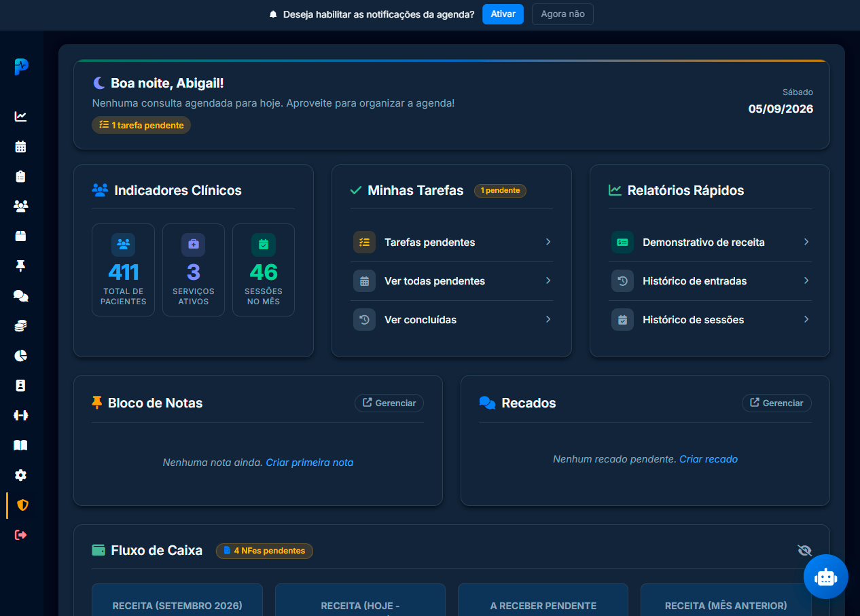This screenshot has height=616, width=860.
Task: Open the box icon in the sidebar
Action: click(x=21, y=236)
